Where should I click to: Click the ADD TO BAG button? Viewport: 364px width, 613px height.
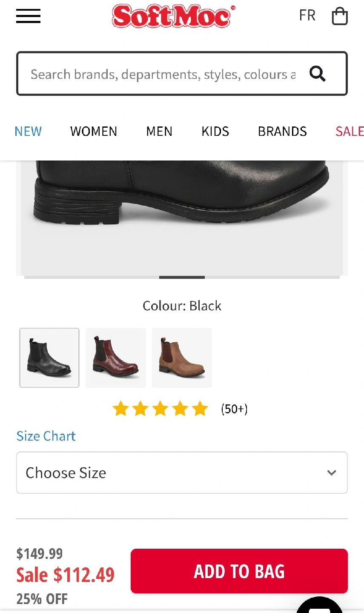pos(239,571)
